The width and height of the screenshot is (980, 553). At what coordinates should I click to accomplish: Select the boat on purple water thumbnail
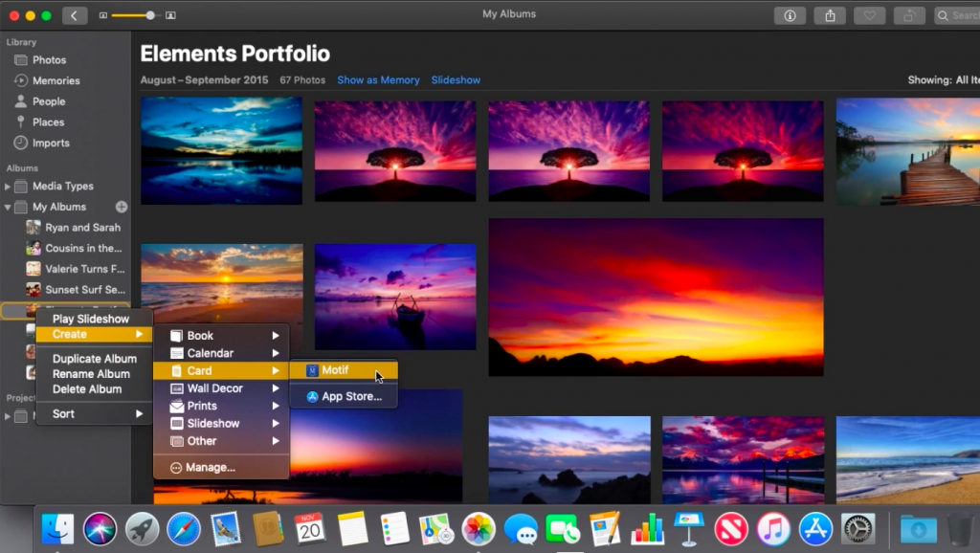click(395, 297)
